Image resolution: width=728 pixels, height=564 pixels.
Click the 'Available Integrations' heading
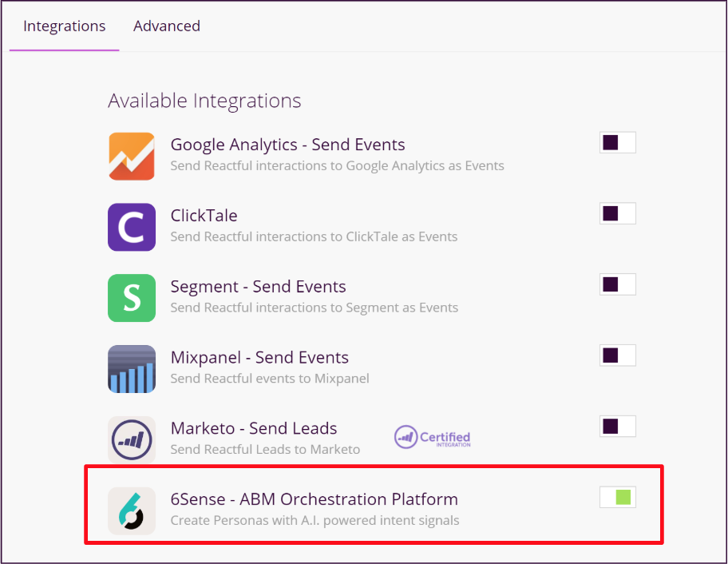pos(204,101)
